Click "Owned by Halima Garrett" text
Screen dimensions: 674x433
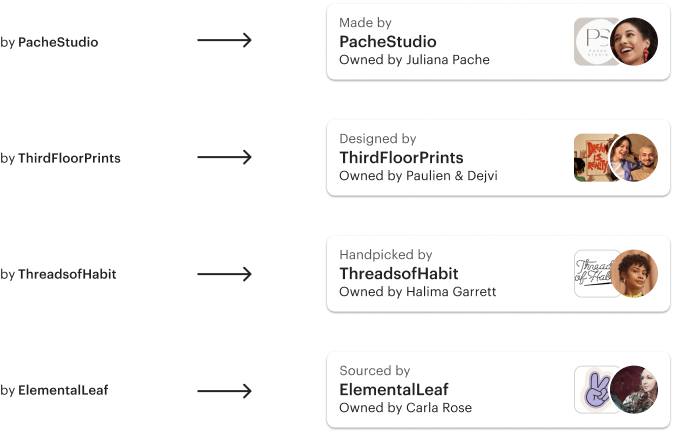click(417, 292)
